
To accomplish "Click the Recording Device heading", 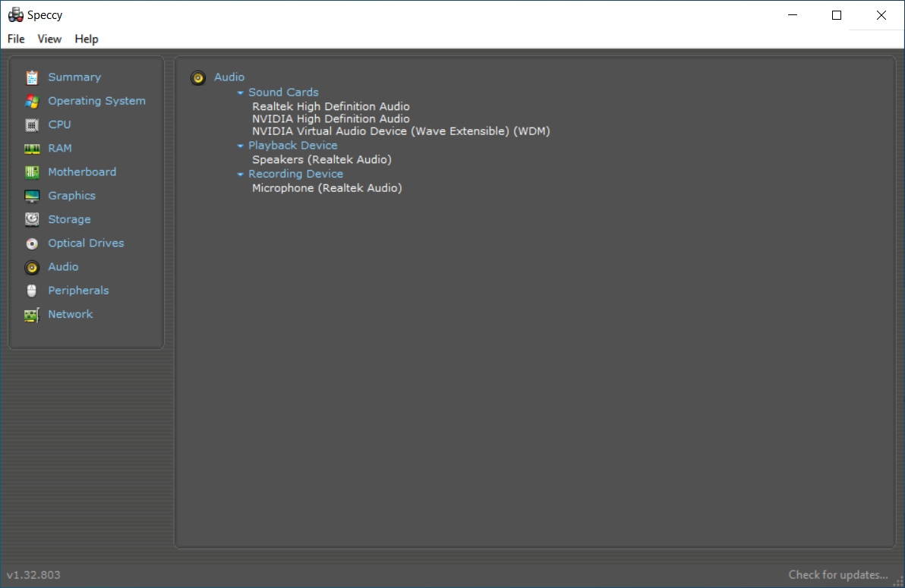I will point(295,174).
